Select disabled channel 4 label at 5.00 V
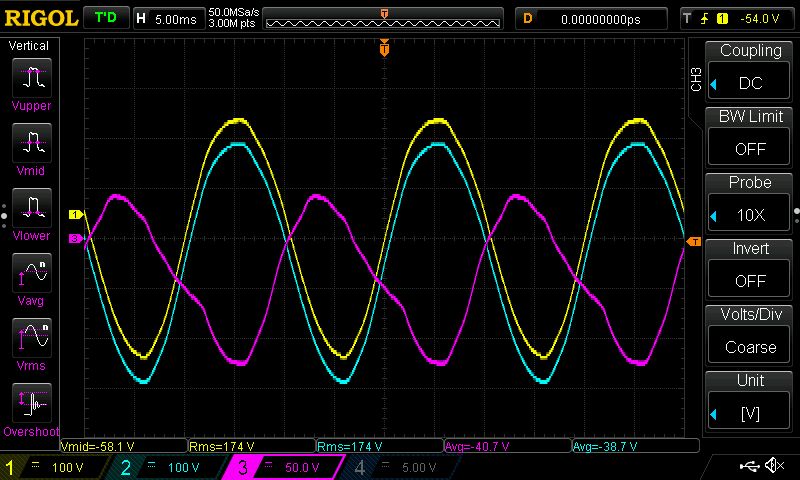 400,467
